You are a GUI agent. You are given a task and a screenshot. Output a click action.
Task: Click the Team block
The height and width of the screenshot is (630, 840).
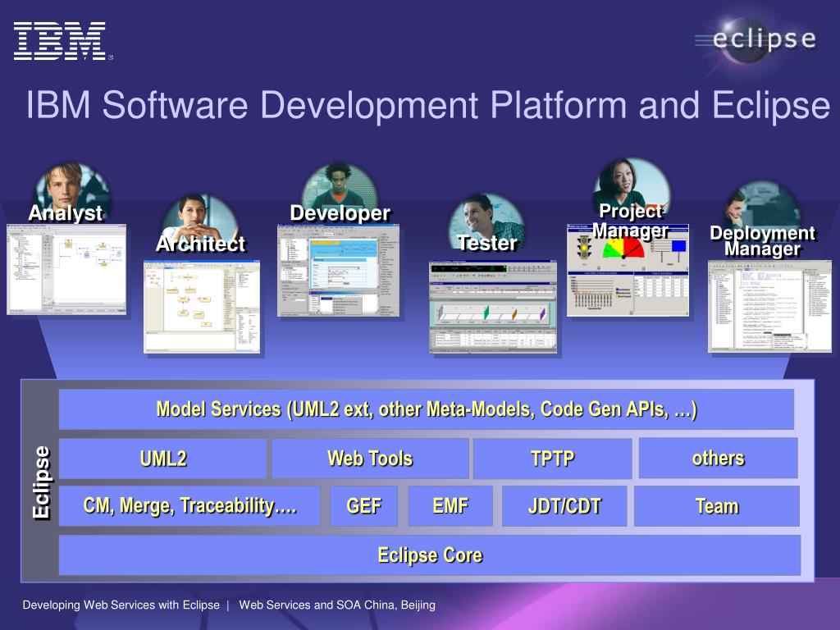(717, 505)
